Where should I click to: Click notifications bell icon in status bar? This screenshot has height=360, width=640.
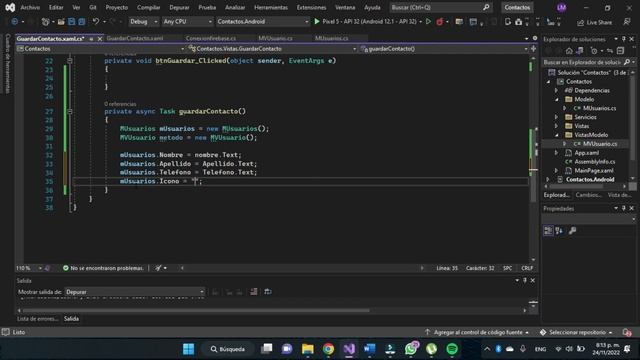pyautogui.click(x=627, y=332)
